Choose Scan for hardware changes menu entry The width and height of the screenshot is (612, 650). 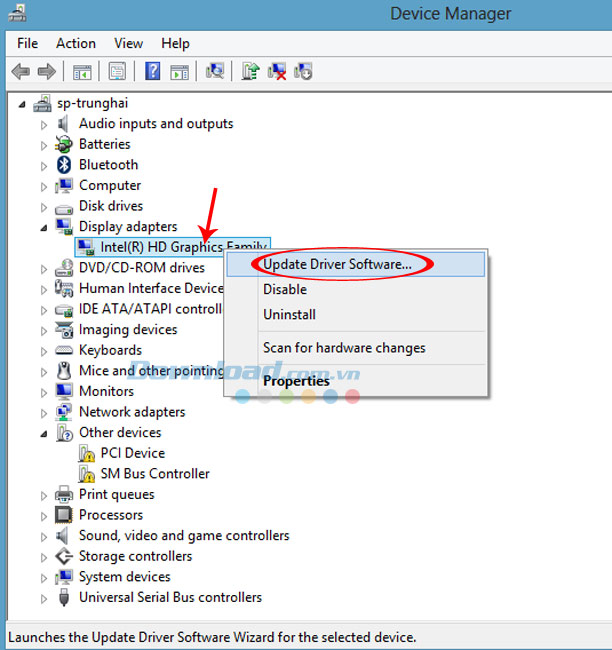coord(356,348)
